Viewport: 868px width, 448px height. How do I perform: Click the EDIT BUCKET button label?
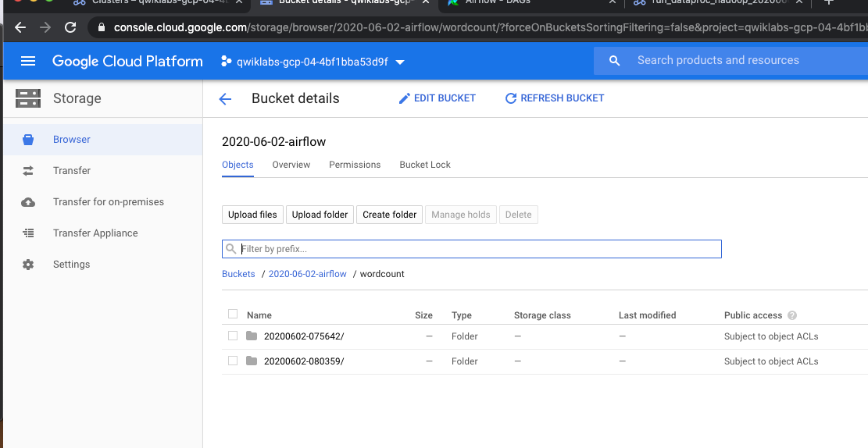(445, 98)
